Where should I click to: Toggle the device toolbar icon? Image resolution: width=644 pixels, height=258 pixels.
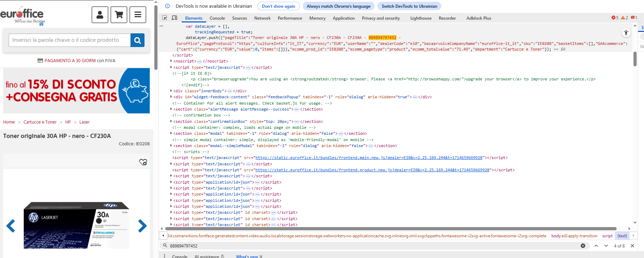pyautogui.click(x=174, y=18)
